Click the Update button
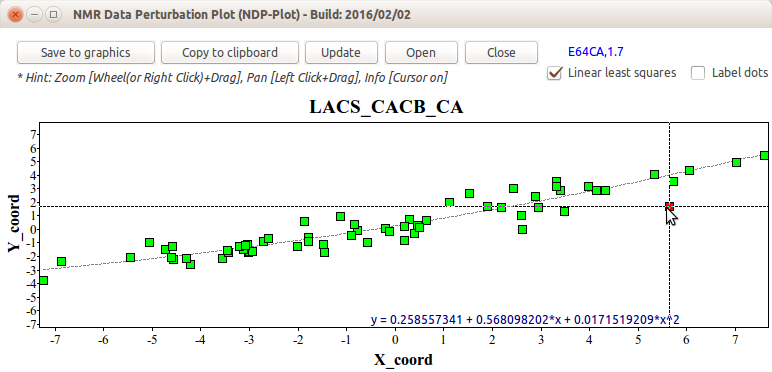Screen dimensions: 772x372 click(341, 53)
